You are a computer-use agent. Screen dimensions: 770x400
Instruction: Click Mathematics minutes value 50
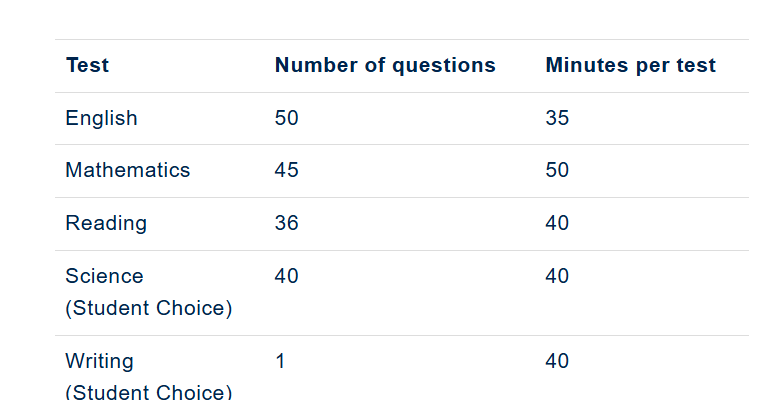[557, 170]
